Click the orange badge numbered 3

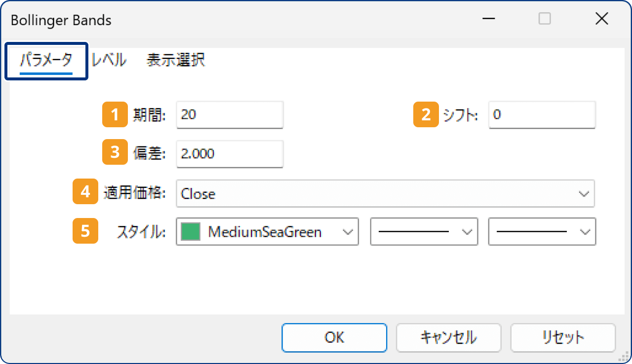[x=115, y=152]
